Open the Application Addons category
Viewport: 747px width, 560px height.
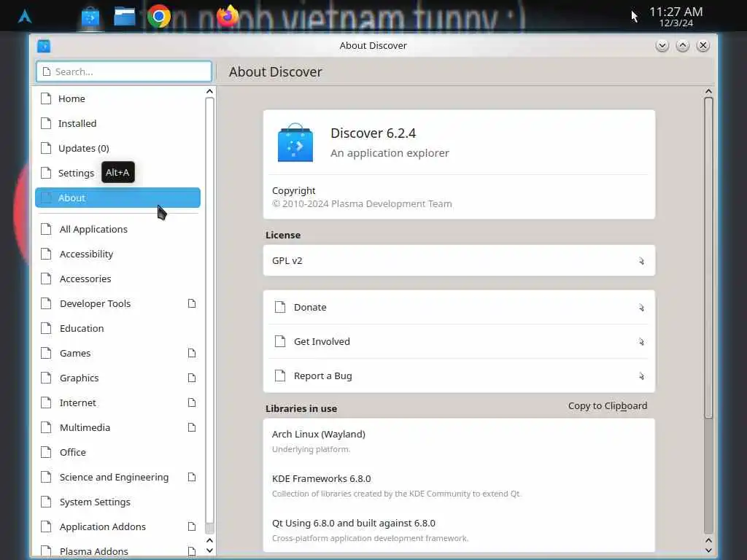coord(117,526)
